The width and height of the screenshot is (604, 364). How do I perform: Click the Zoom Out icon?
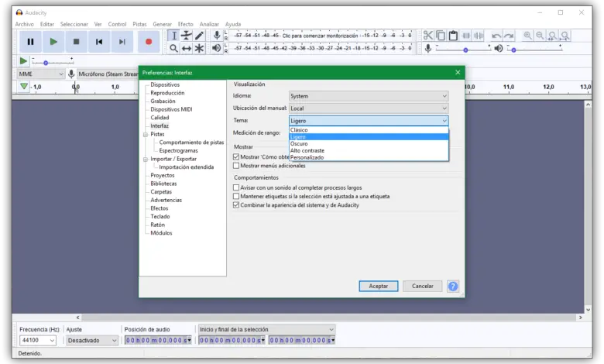(540, 36)
